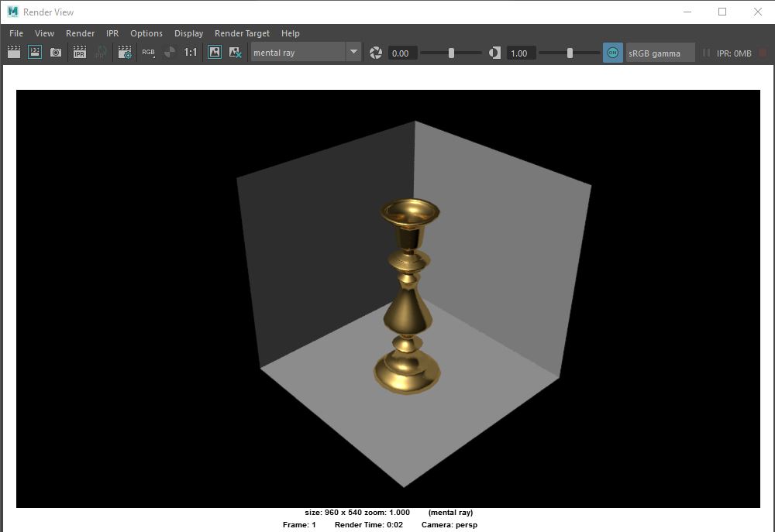Toggle the color management ON button
The height and width of the screenshot is (532, 775).
tap(612, 53)
